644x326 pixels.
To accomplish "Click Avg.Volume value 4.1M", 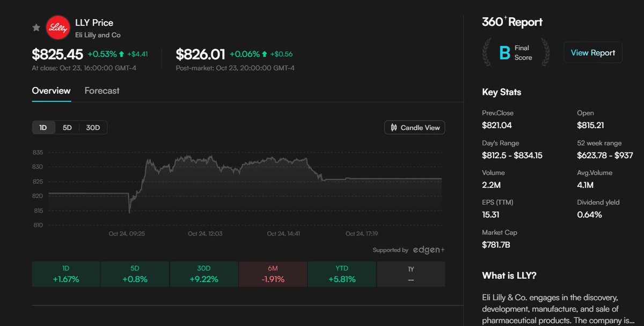I will tap(586, 185).
